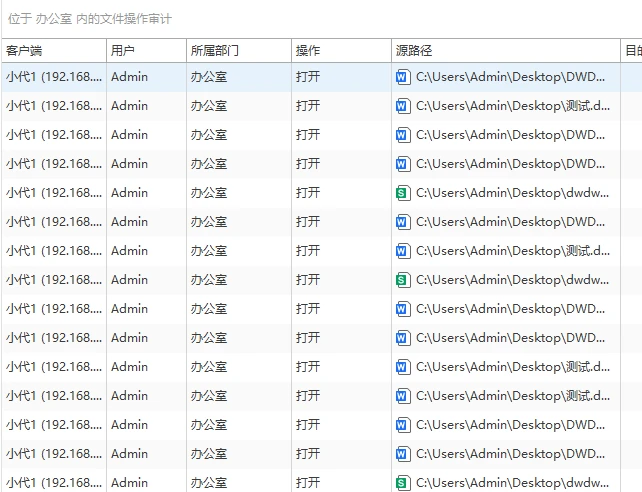
Task: Select the 打开 operation cell in row nine
Action: (308, 309)
